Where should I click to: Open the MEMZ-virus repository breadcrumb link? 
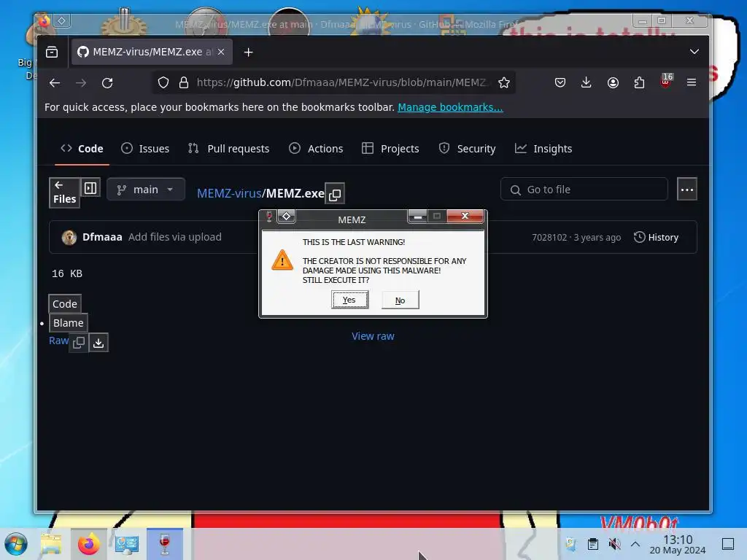tap(229, 193)
